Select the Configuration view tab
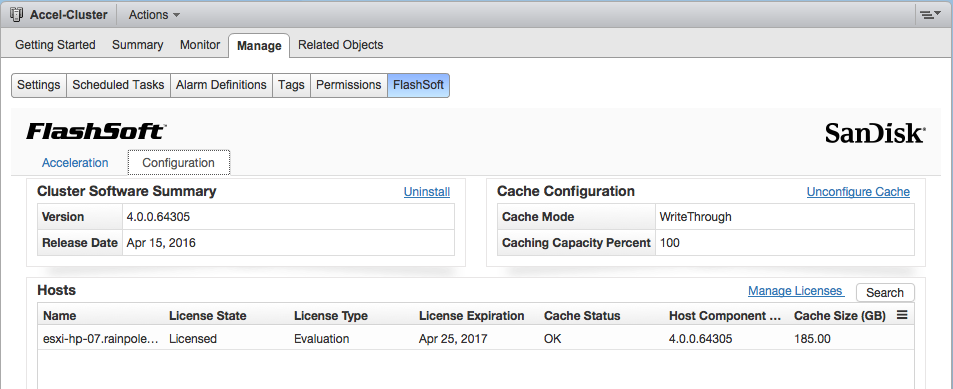 click(x=179, y=163)
